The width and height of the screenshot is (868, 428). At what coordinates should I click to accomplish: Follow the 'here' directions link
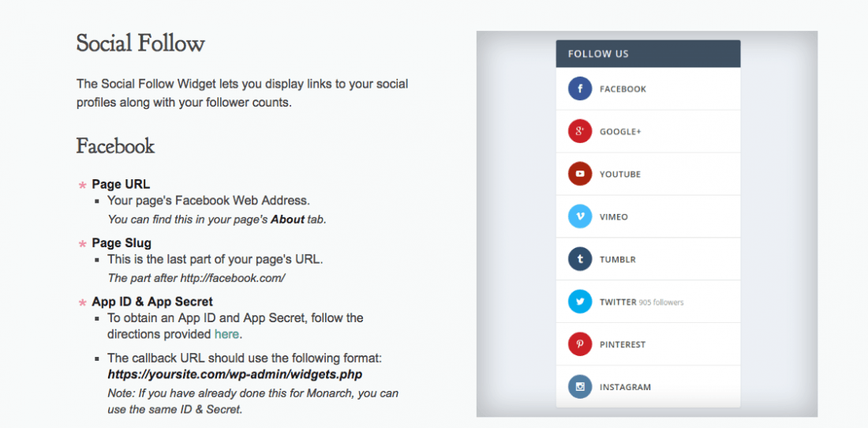click(226, 335)
